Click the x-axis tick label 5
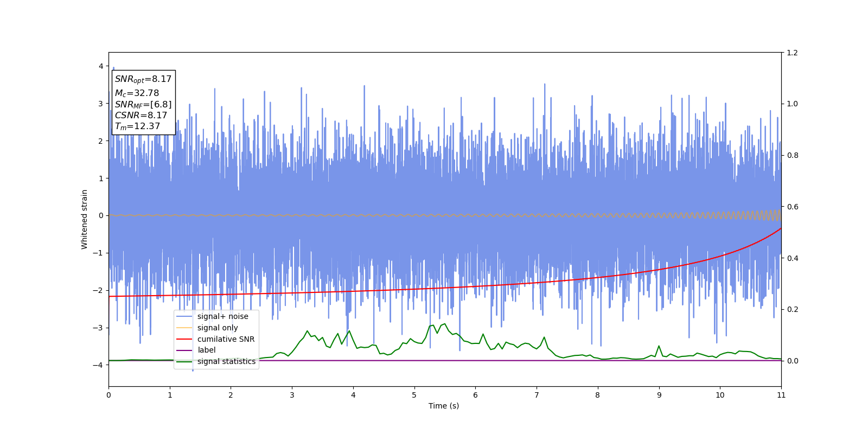Viewport: 868px width, 434px height. (x=414, y=395)
